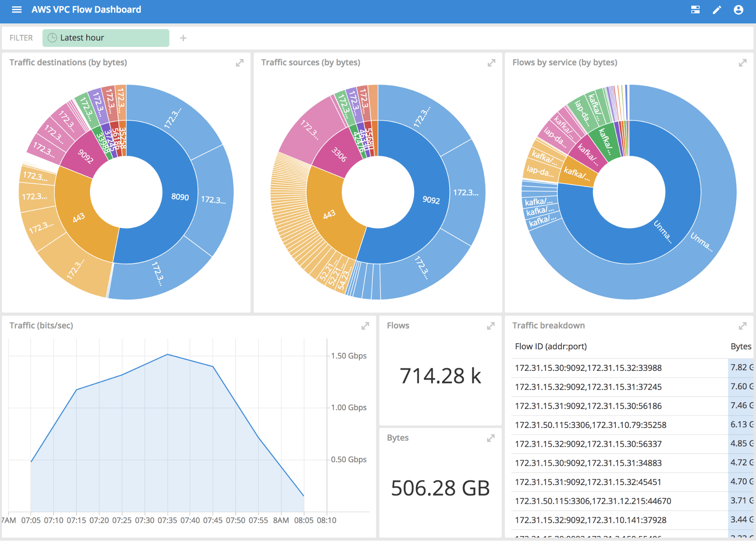Edit the dashboard using the pencil icon

pos(717,9)
